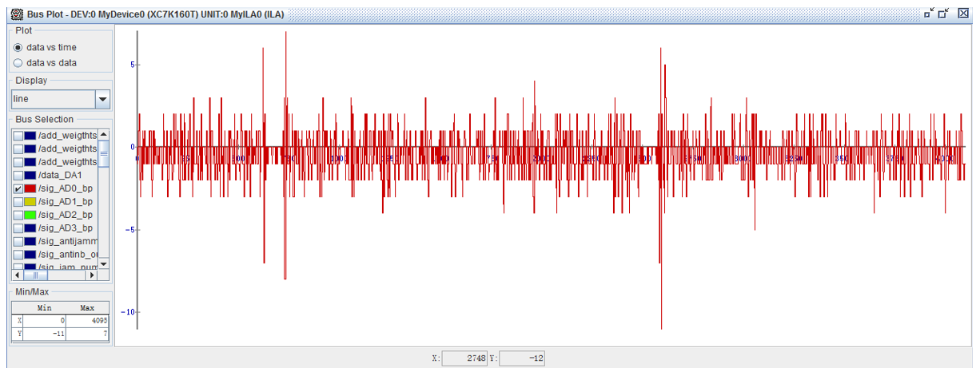Click the iconify (minimize) internal frame icon
Image resolution: width=980 pixels, height=376 pixels.
tap(928, 13)
